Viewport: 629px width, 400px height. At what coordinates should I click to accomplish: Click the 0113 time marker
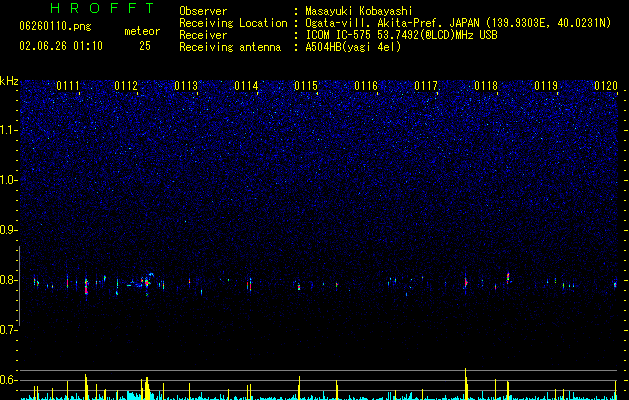click(186, 86)
